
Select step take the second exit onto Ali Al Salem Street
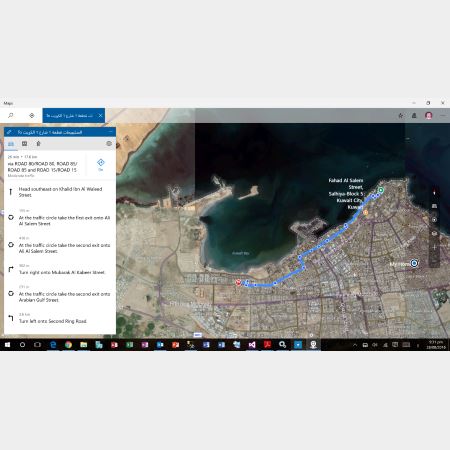(x=60, y=246)
